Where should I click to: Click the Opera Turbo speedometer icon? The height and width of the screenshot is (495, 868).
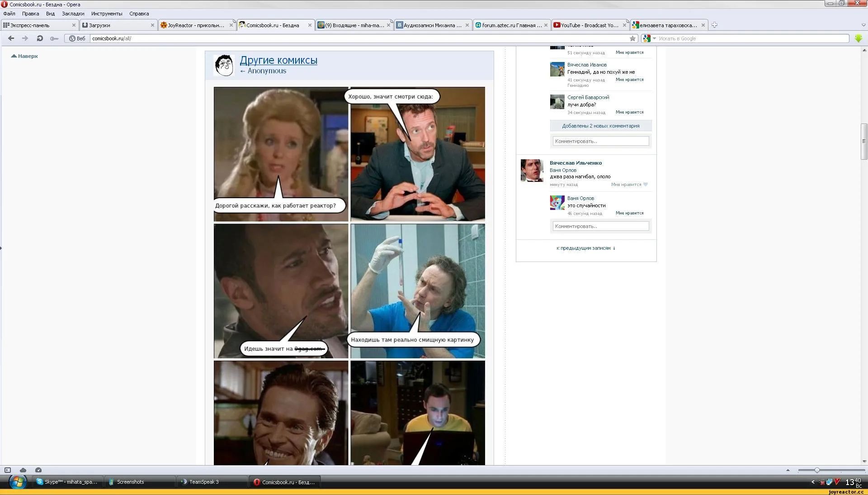38,470
